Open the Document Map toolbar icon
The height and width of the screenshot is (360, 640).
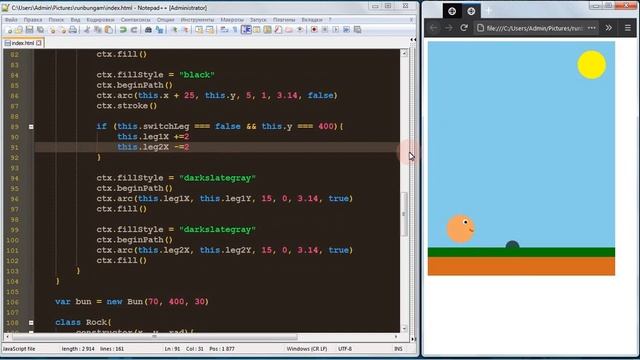click(267, 29)
